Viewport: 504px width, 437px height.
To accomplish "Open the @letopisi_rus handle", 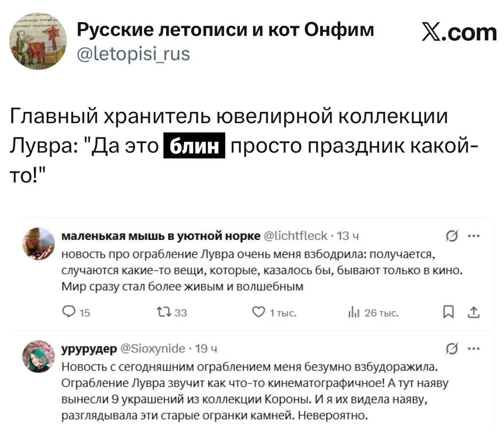I will pyautogui.click(x=133, y=53).
